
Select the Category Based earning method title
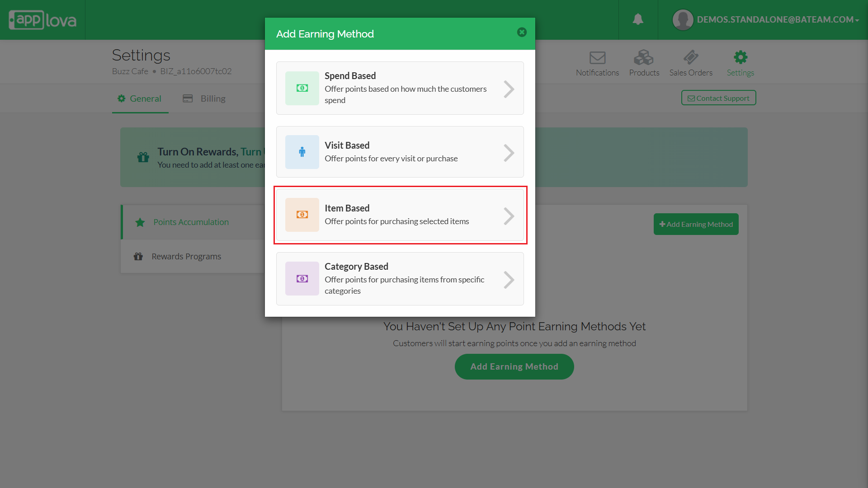click(x=356, y=266)
